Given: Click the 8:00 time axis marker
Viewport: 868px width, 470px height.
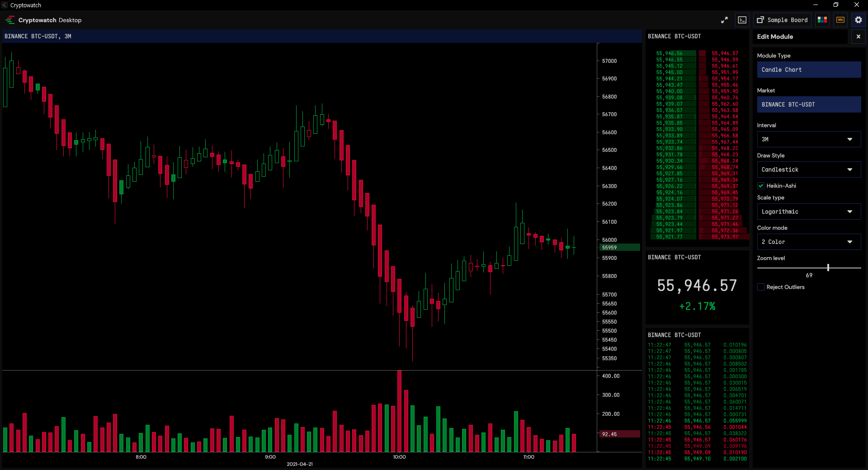Looking at the screenshot, I should (141, 457).
